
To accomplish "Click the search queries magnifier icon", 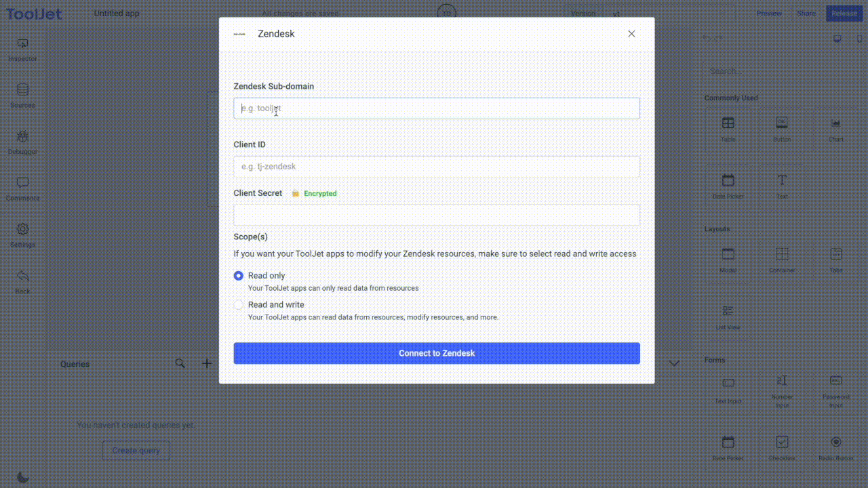I will pyautogui.click(x=180, y=363).
